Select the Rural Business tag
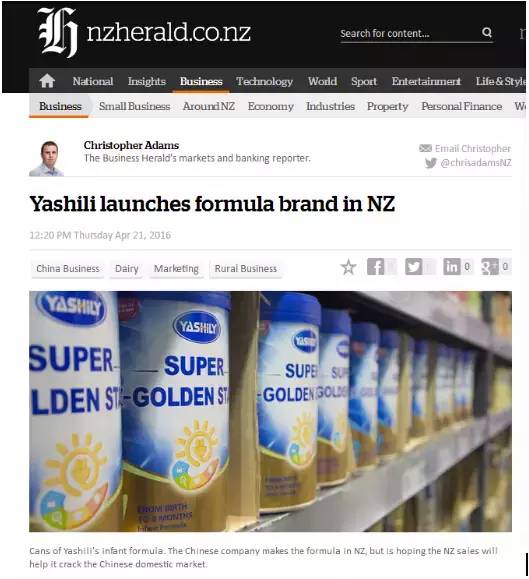Screen dimensions: 529x579 [245, 269]
